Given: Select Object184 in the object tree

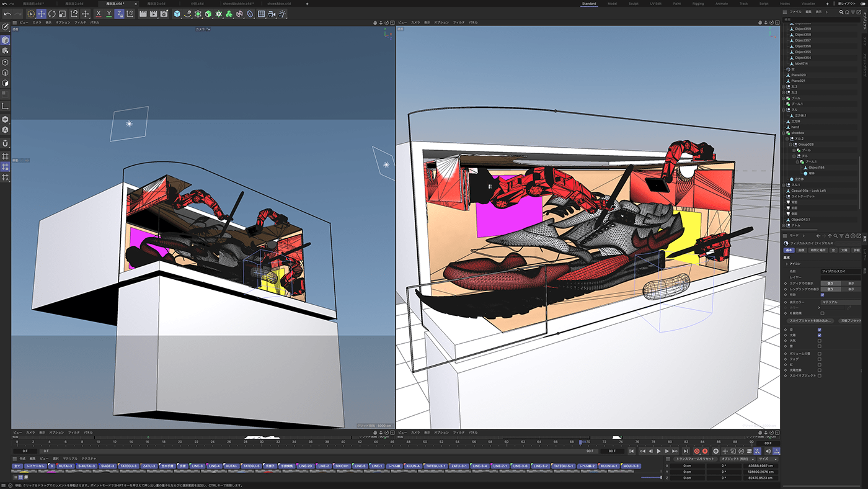Looking at the screenshot, I should tap(818, 168).
